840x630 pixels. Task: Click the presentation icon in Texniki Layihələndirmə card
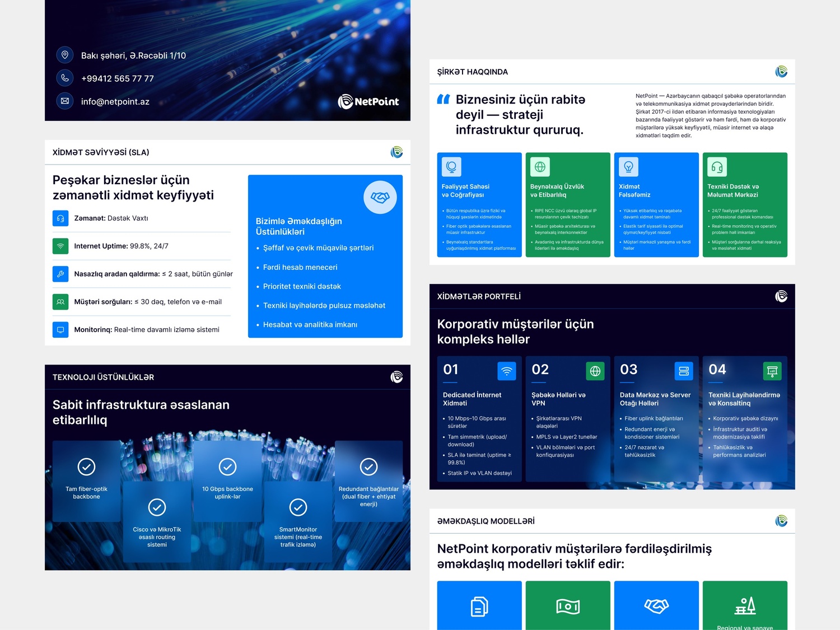pos(772,371)
